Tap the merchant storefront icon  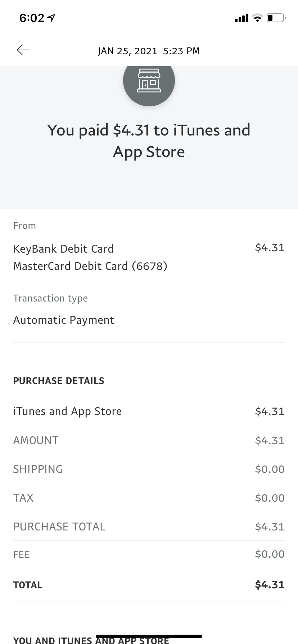point(149,81)
